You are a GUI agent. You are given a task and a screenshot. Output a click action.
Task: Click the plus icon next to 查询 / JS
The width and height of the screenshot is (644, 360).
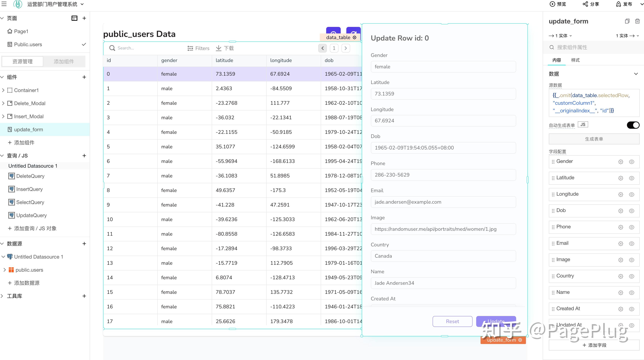click(x=84, y=156)
